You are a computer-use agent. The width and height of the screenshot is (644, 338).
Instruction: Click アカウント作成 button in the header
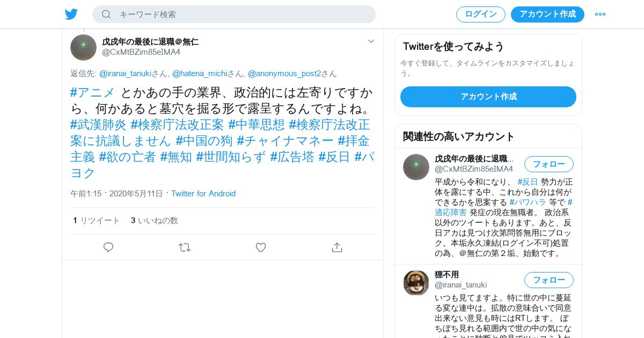pyautogui.click(x=547, y=14)
